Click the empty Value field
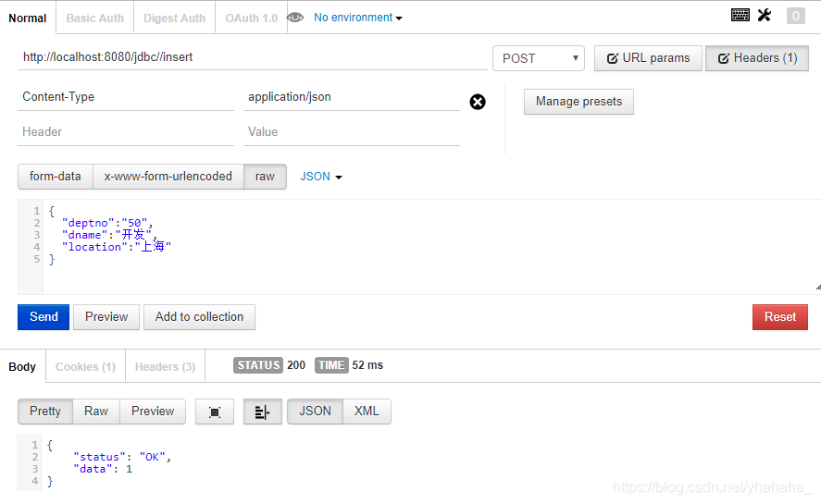This screenshot has height=504, width=821. (352, 132)
